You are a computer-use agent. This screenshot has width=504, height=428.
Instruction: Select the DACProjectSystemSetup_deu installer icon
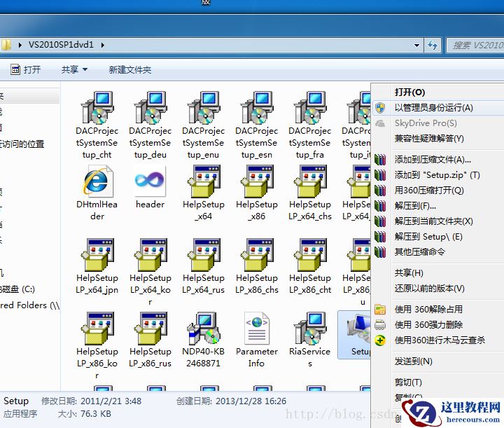150,108
